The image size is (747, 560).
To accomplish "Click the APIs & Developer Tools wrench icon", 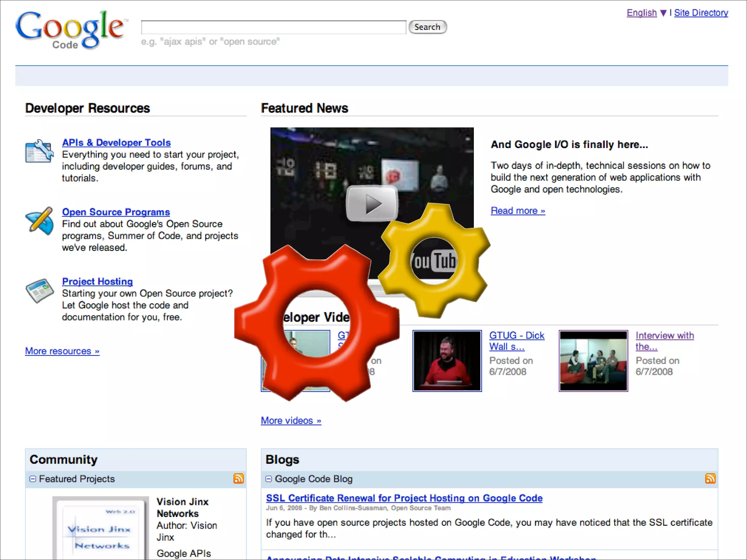I will tap(39, 151).
